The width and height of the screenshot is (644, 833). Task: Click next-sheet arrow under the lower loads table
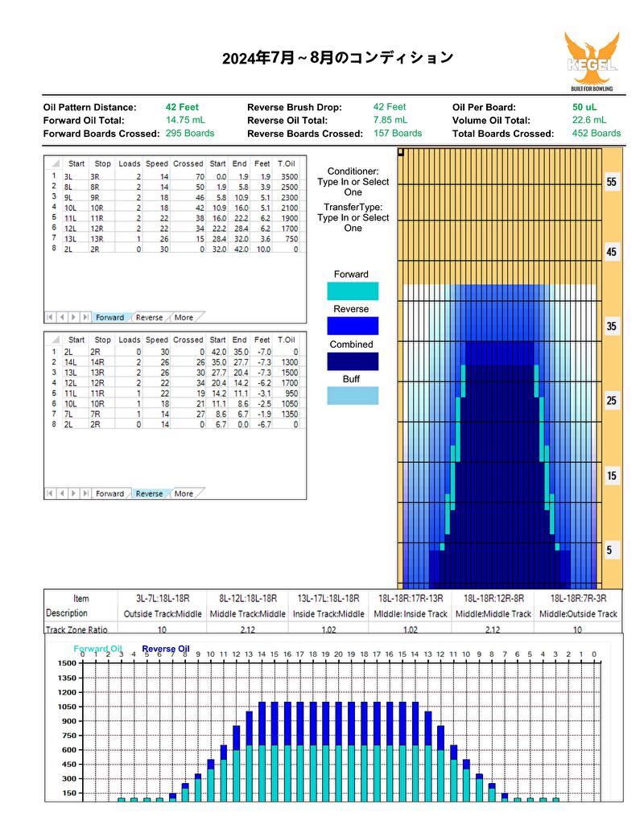point(73,493)
